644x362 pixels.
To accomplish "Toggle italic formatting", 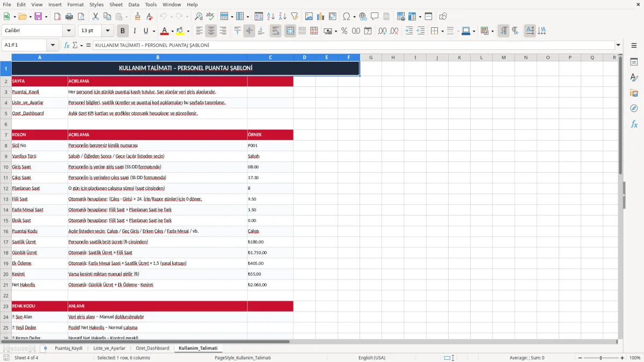I will click(x=135, y=31).
